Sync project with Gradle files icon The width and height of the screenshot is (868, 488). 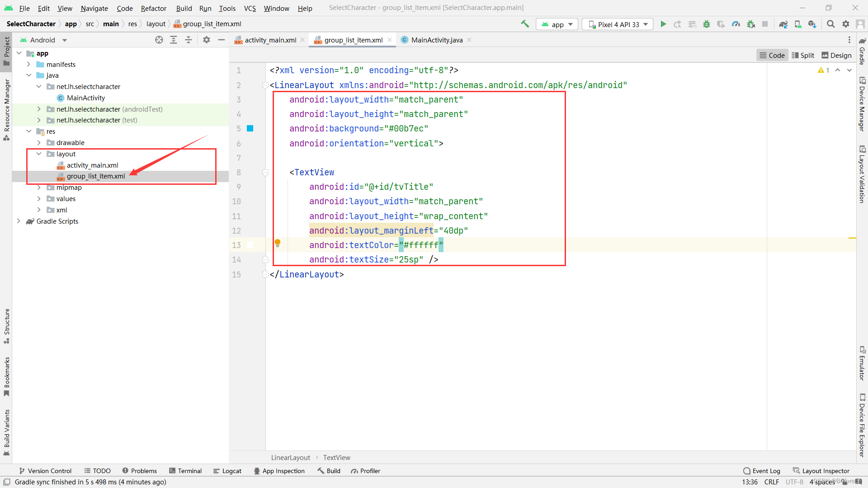[x=783, y=24]
